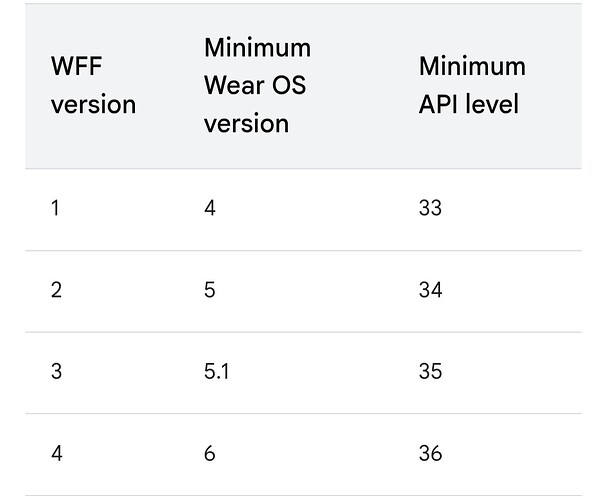Select WFF version 4 cell
606x500 pixels.
pos(56,453)
